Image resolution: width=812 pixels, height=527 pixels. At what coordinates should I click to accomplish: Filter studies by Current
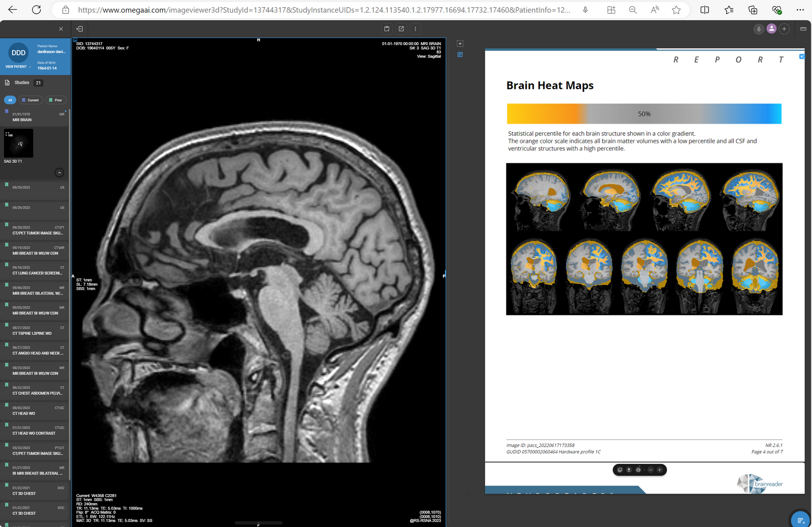point(30,100)
